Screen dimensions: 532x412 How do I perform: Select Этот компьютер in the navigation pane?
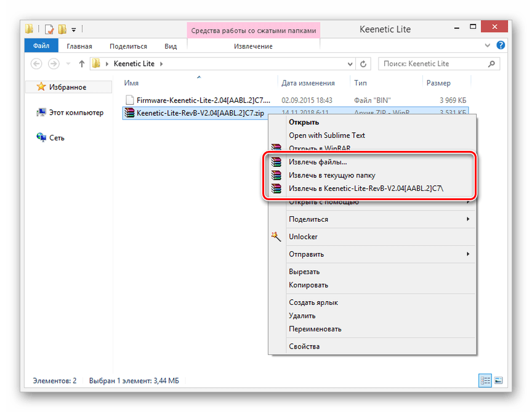pyautogui.click(x=76, y=113)
